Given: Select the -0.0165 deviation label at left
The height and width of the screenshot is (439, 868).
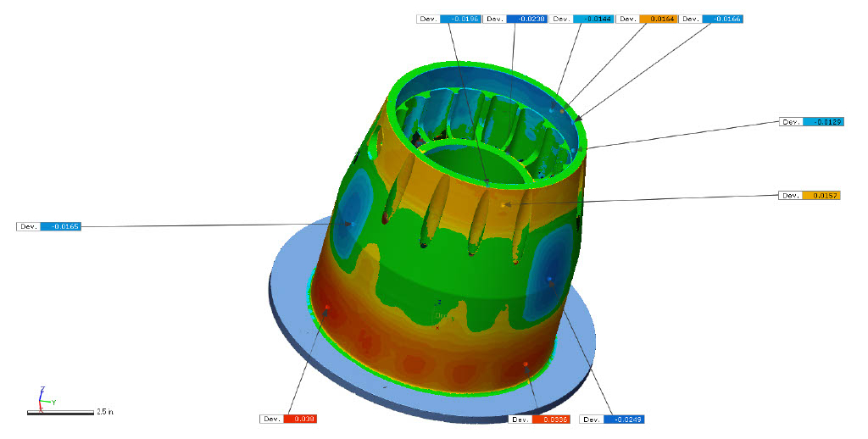Looking at the screenshot, I should point(48,226).
